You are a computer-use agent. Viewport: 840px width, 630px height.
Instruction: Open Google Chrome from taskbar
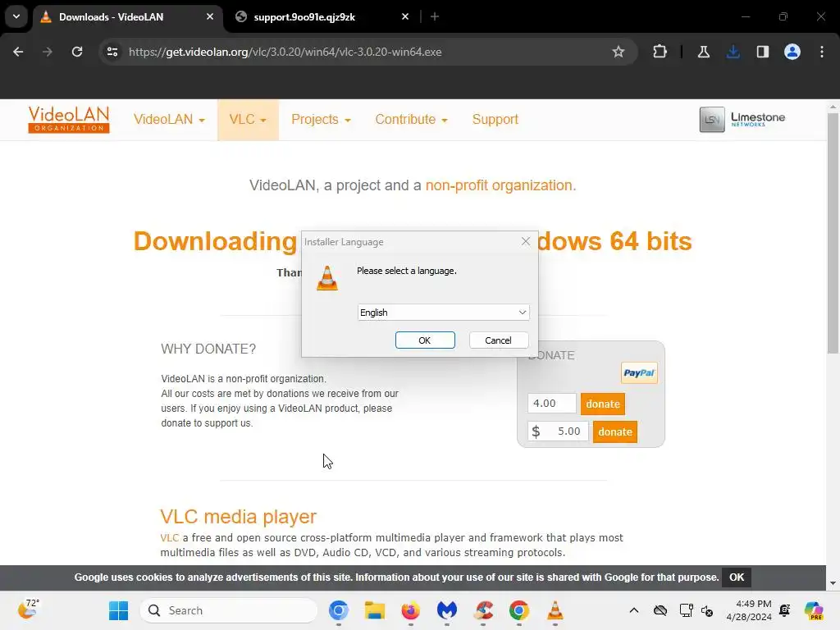[519, 610]
